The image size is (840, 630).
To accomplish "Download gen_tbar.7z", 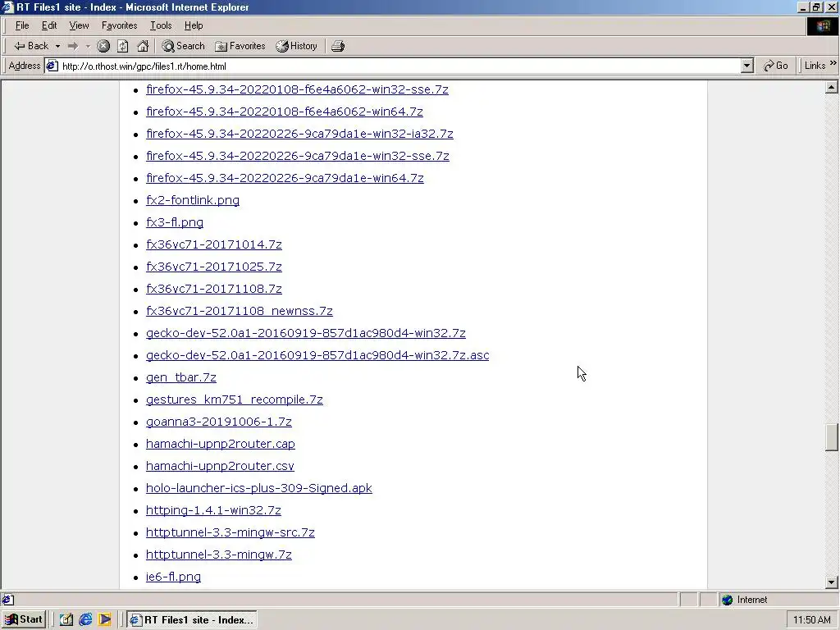I will [x=181, y=377].
